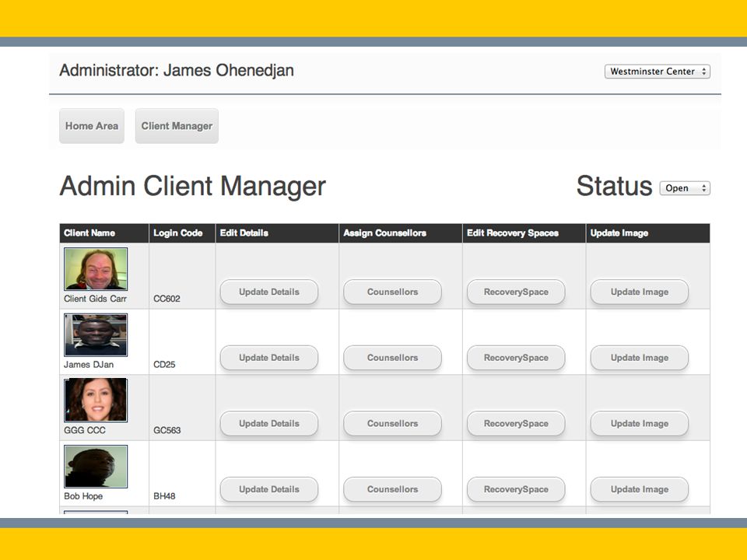
Task: Click the Administrator: James Ohenedjan heading
Action: [x=177, y=71]
